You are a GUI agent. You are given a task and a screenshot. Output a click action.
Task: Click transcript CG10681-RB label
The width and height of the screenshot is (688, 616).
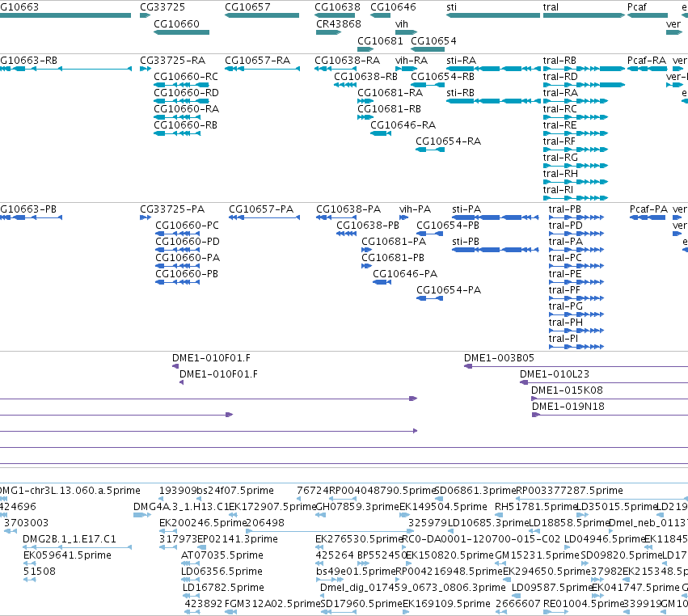[389, 108]
